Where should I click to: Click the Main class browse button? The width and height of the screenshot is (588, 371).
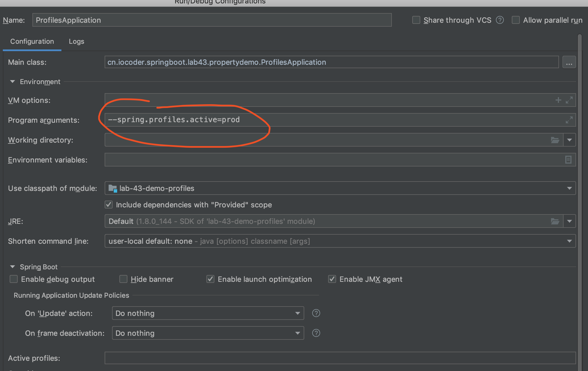(569, 62)
